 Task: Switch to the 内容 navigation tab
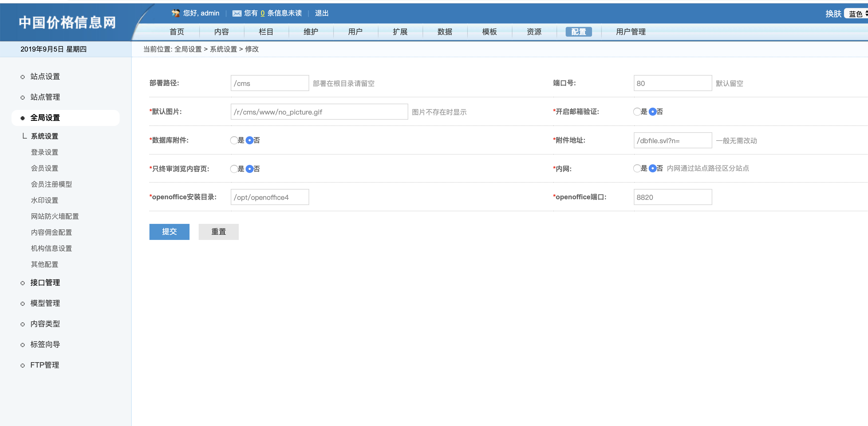pyautogui.click(x=221, y=32)
